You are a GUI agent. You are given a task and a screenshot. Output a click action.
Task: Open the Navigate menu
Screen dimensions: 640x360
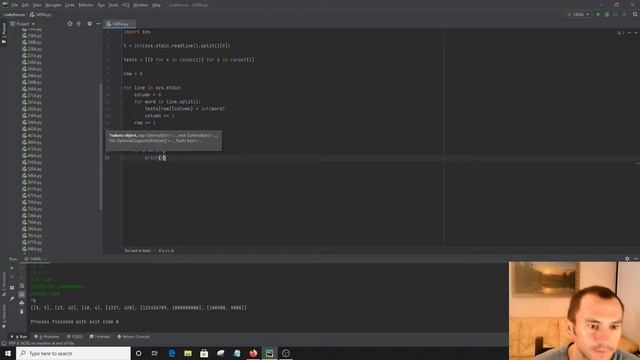pos(53,5)
